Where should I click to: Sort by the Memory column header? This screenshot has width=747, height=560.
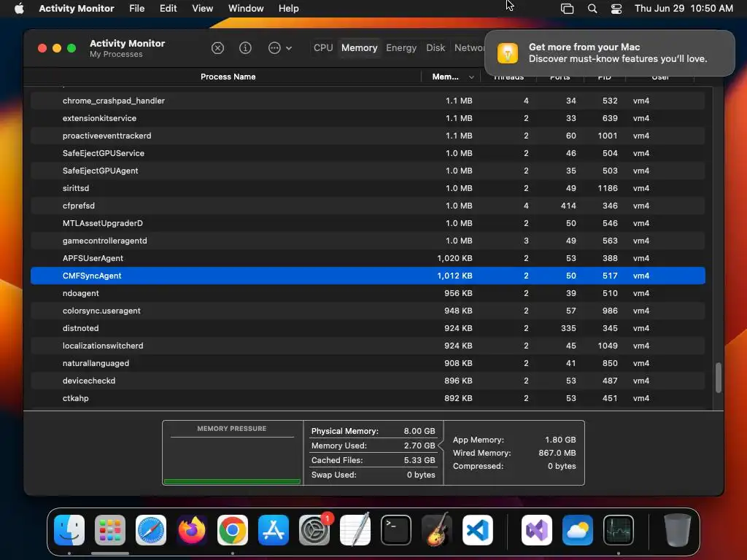click(446, 77)
